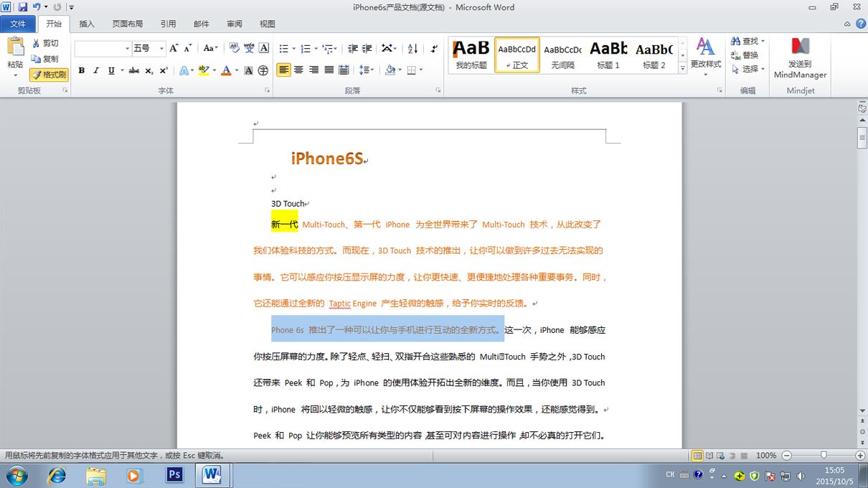Open 选择 (Select) dropdown
Image resolution: width=868 pixels, height=488 pixels.
tap(747, 69)
